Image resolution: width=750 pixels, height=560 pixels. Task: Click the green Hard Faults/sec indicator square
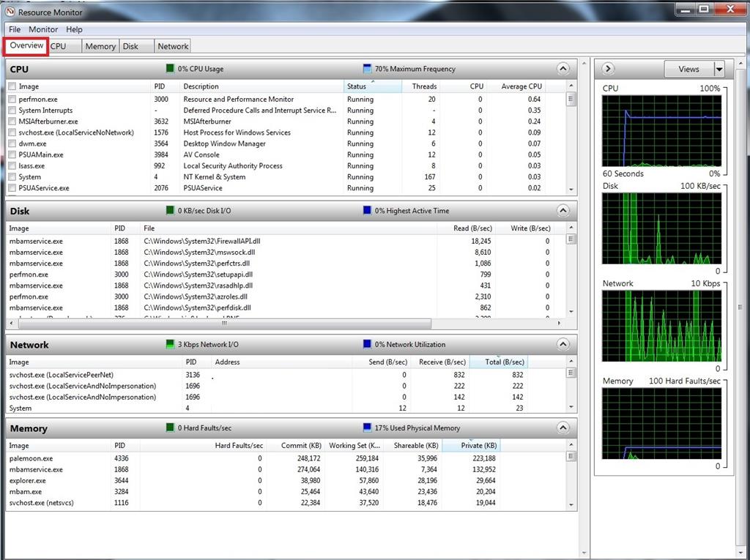pos(170,428)
